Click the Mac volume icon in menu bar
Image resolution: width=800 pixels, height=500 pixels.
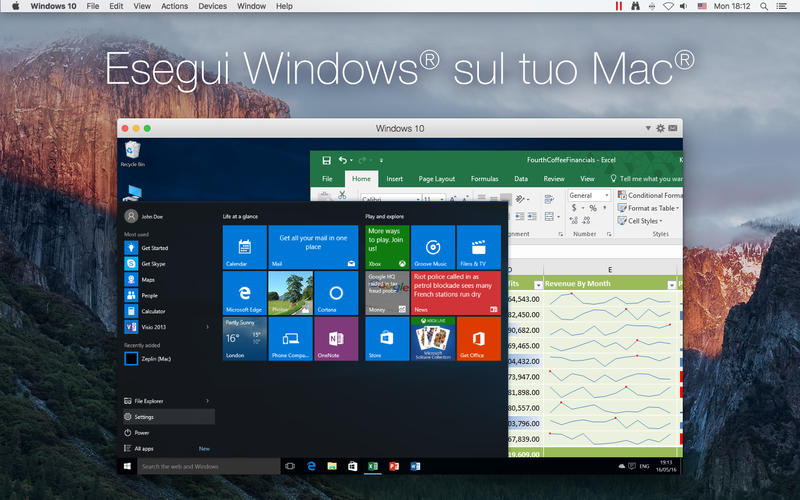pyautogui.click(x=684, y=6)
